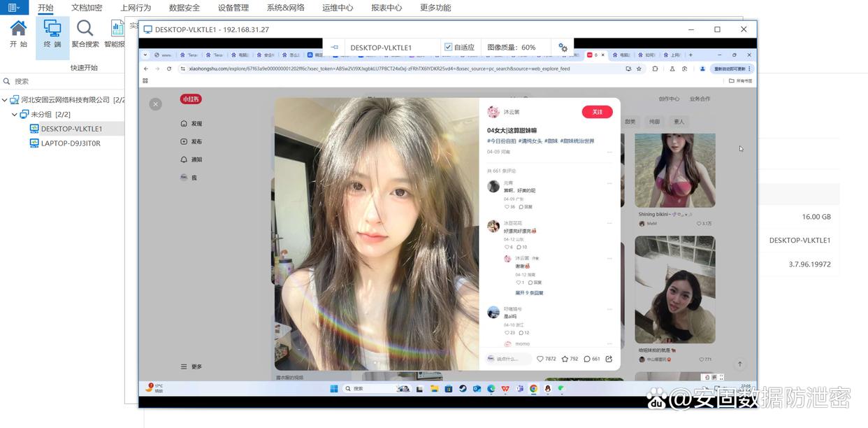Viewport: 868px width, 428px height.
Task: Switch to the 系统&网络 ribbon tab
Action: coord(286,8)
